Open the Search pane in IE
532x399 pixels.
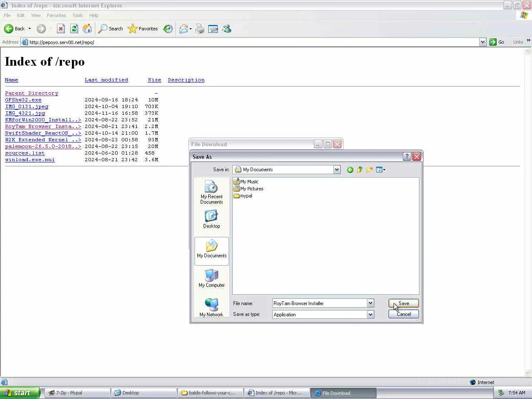[x=111, y=29]
